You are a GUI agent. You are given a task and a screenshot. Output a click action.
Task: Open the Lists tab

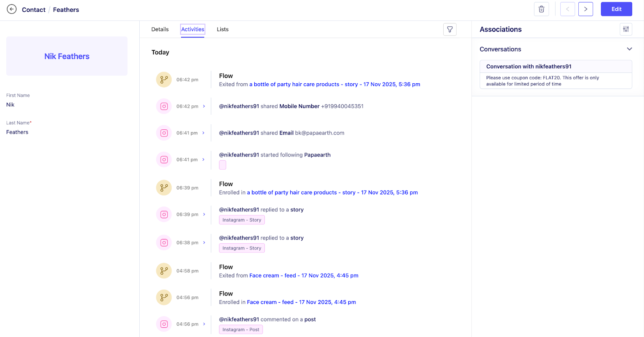tap(222, 29)
